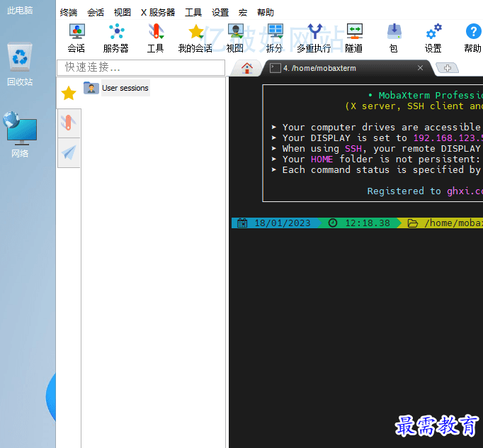Click the /home/moba path in prompt

click(453, 223)
